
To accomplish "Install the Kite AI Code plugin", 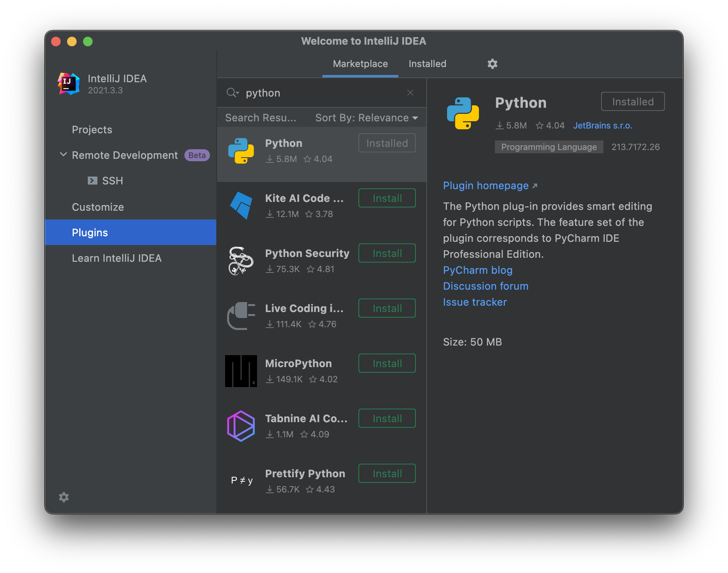I will [387, 198].
